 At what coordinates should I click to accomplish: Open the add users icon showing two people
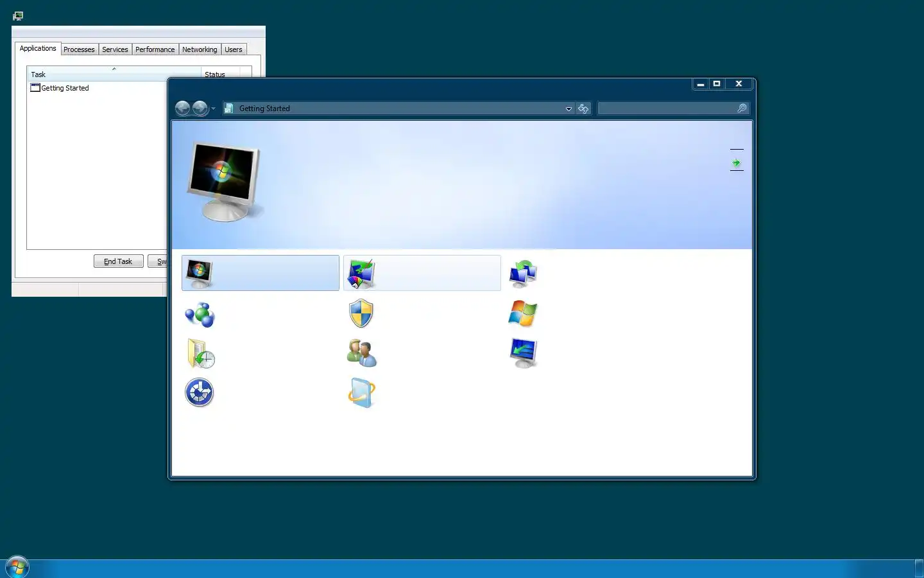click(362, 353)
